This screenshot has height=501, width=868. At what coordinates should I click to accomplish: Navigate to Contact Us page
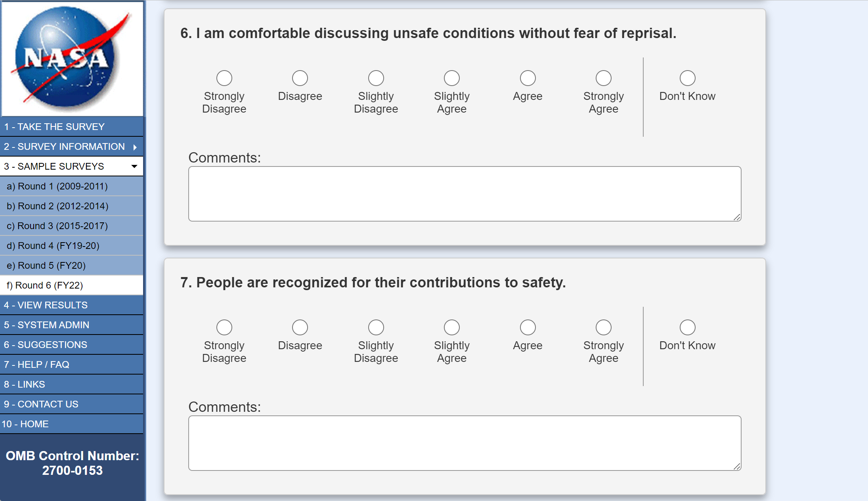41,404
